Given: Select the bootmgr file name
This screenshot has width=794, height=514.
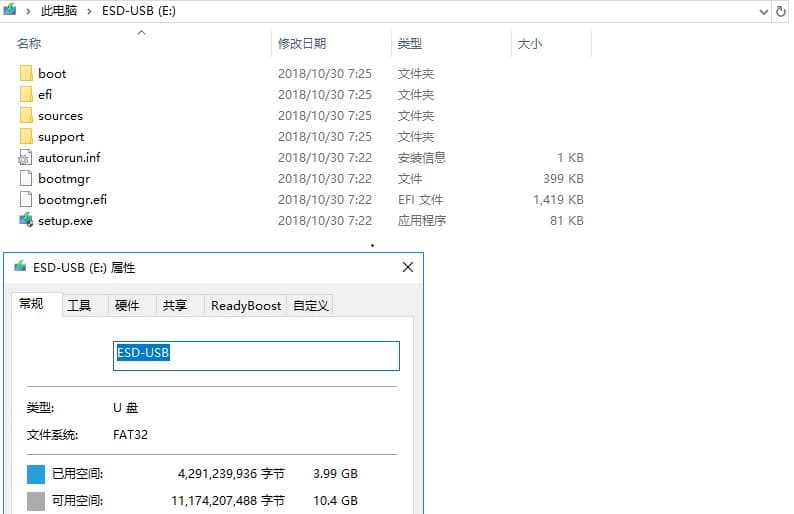Looking at the screenshot, I should point(64,179).
